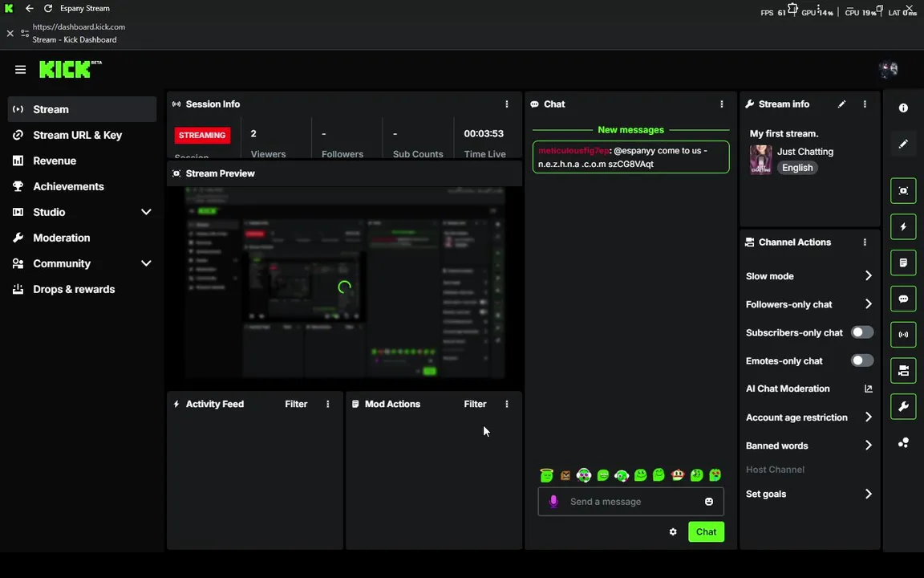Open Channel Actions options menu
This screenshot has width=924, height=578.
865,242
